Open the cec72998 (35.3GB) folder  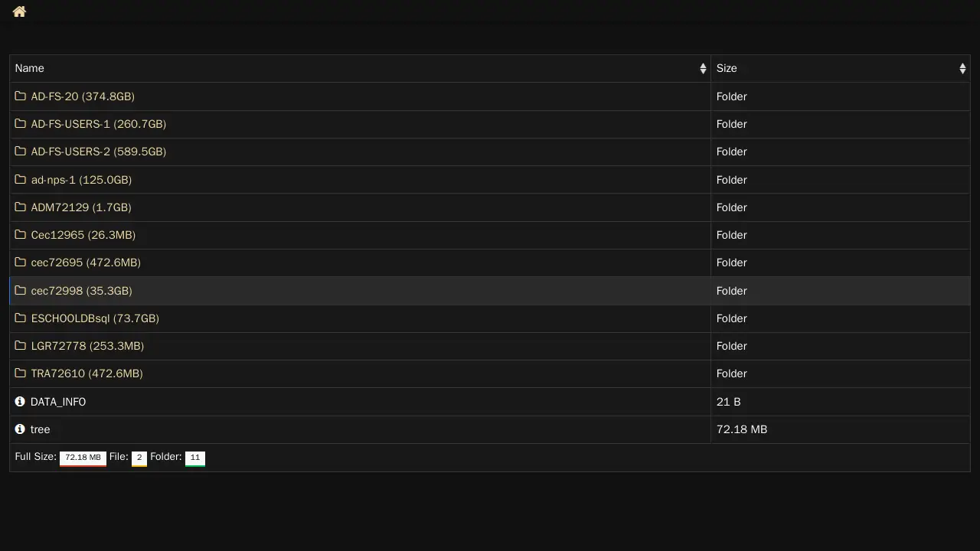coord(81,291)
